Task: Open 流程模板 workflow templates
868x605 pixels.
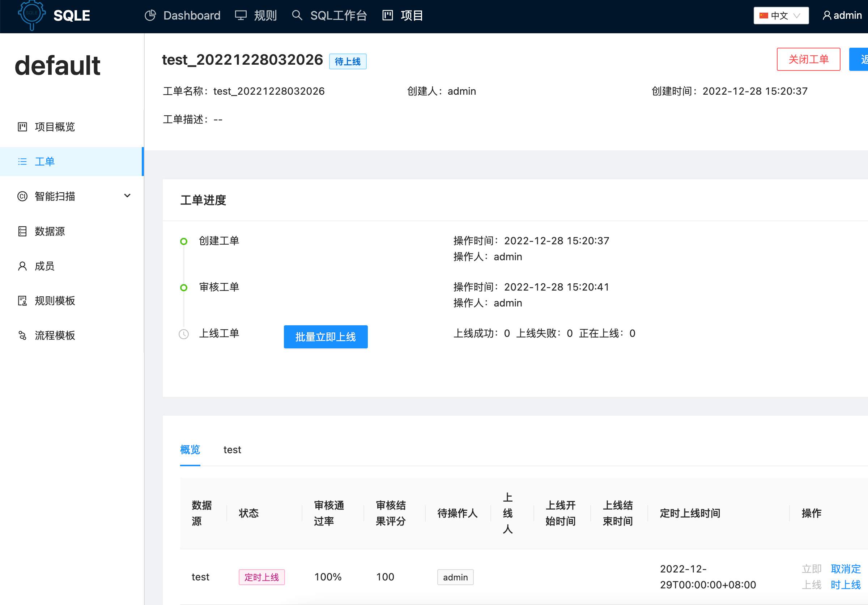Action: click(x=55, y=335)
